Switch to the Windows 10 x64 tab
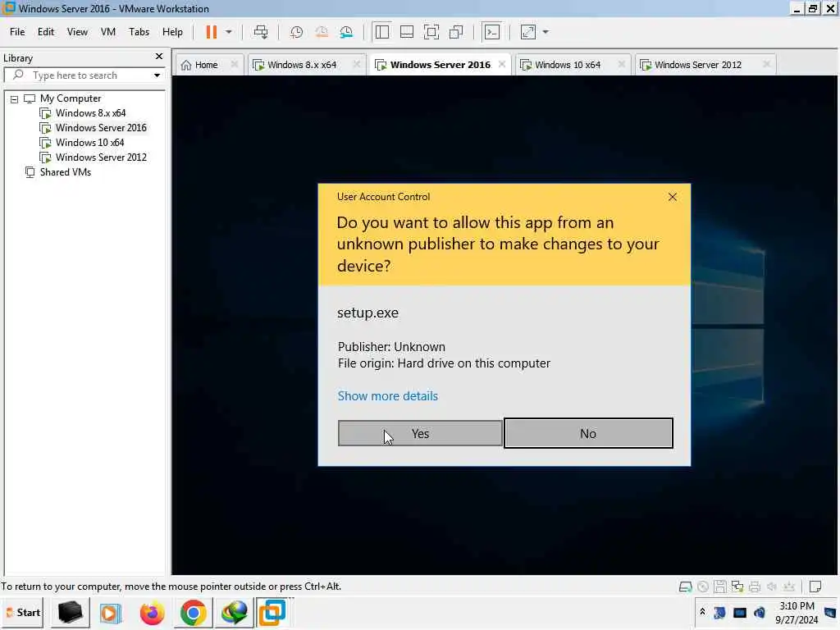 [568, 65]
